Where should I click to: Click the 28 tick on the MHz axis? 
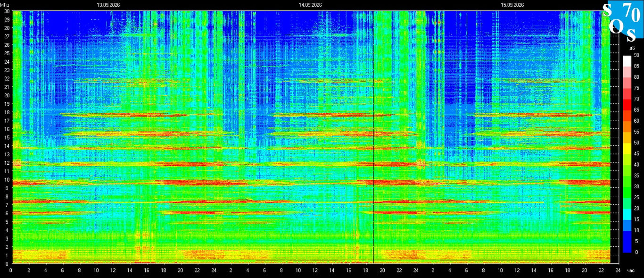7,28
